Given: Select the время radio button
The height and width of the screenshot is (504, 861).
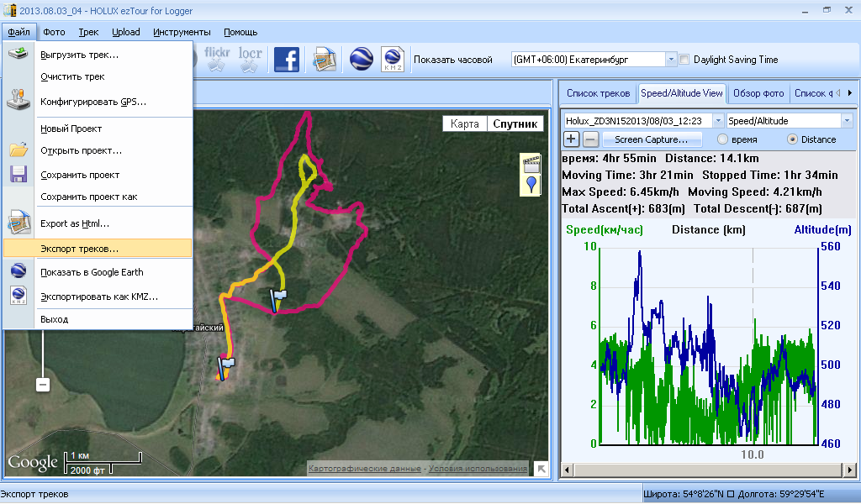Looking at the screenshot, I should [722, 139].
